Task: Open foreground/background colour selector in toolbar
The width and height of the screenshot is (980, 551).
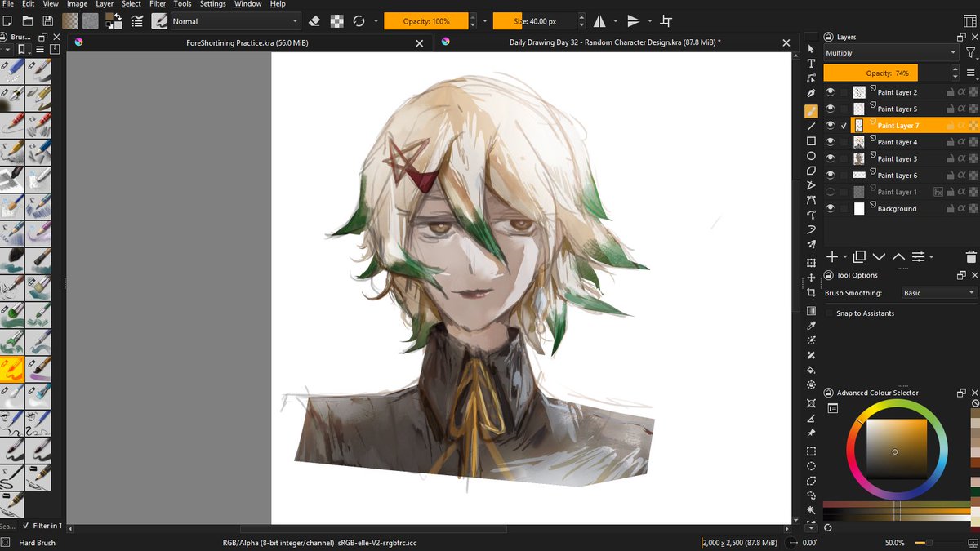Action: pos(114,20)
